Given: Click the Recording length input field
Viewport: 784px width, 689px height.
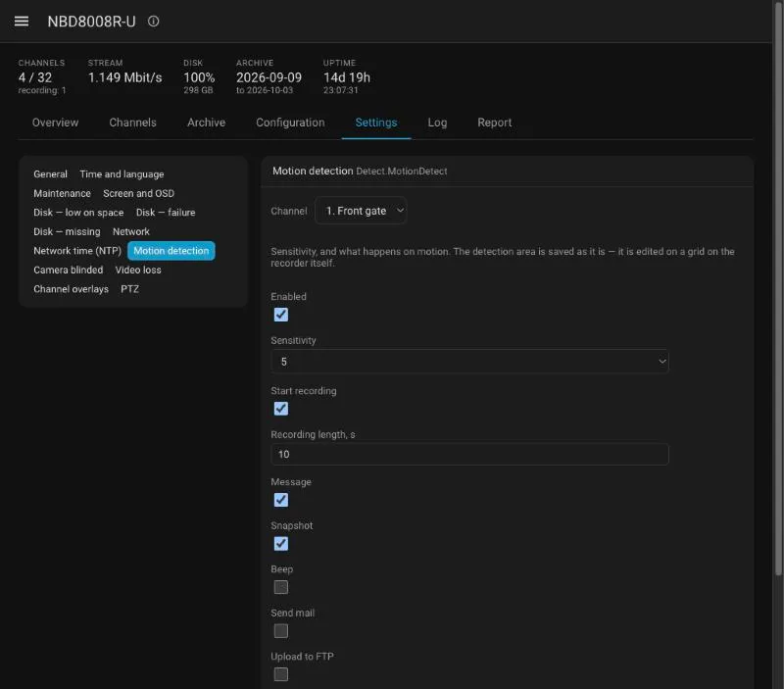Looking at the screenshot, I should [x=469, y=454].
